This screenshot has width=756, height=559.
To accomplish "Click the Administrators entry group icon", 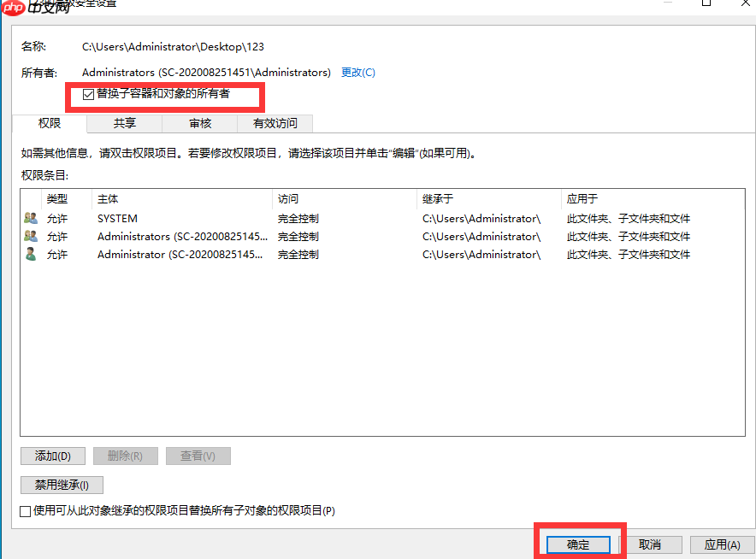I will [28, 236].
